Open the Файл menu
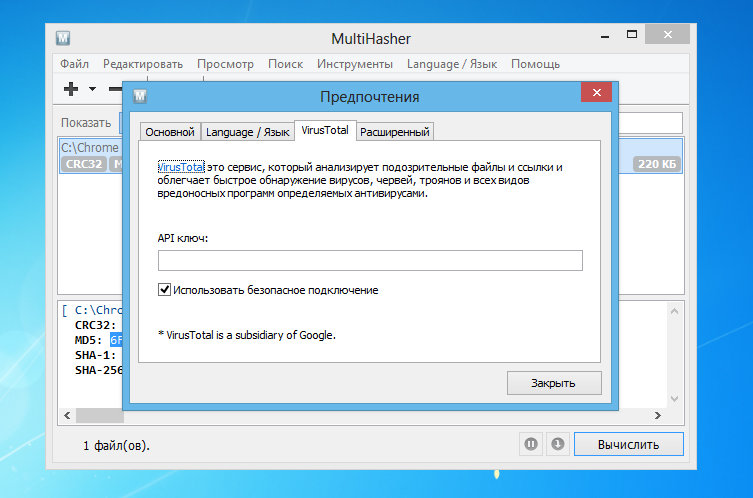Viewport: 753px width, 498px height. (74, 64)
